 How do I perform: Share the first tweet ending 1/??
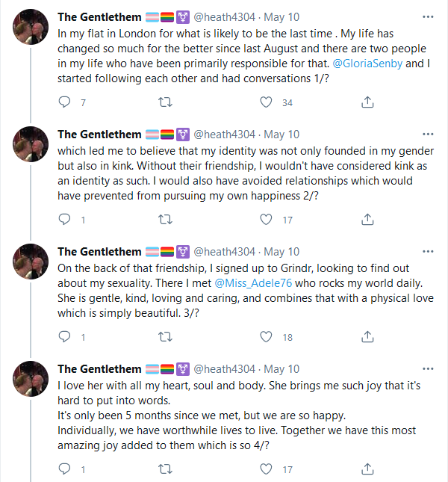tap(367, 102)
